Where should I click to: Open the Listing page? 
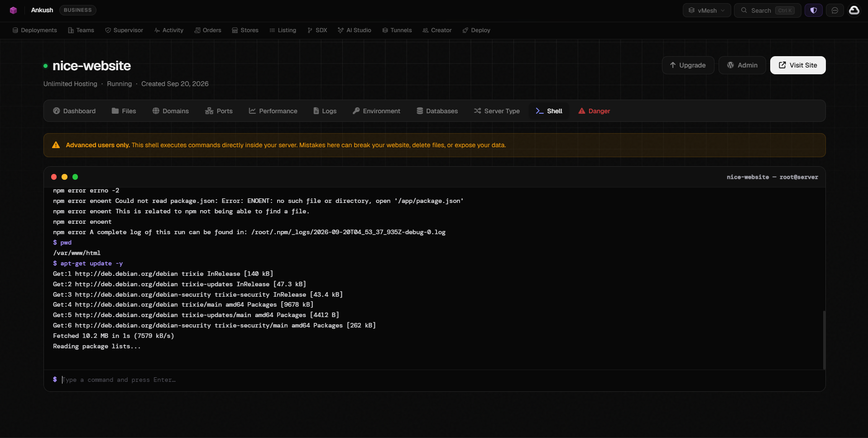pos(283,30)
